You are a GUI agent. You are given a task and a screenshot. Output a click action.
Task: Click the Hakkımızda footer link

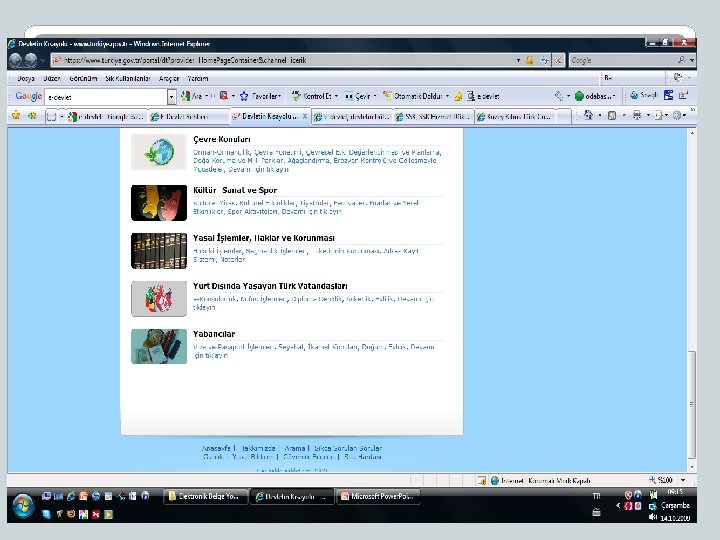(258, 448)
